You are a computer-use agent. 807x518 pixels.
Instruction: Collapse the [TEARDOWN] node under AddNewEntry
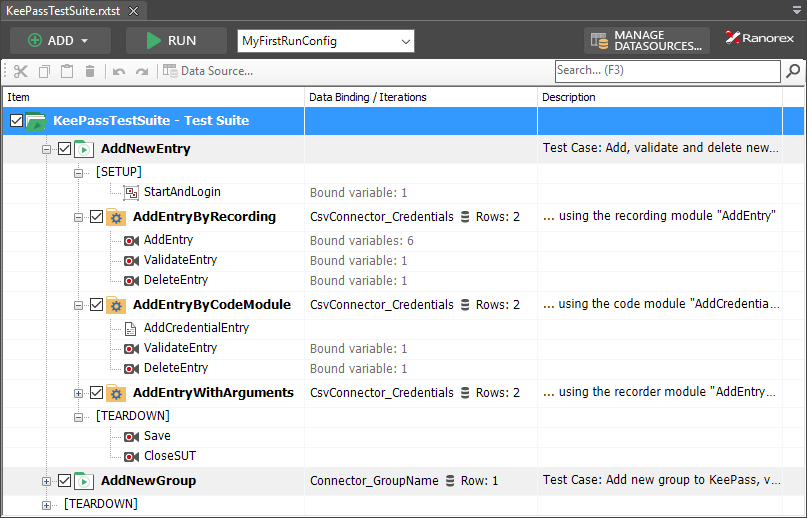(x=78, y=417)
